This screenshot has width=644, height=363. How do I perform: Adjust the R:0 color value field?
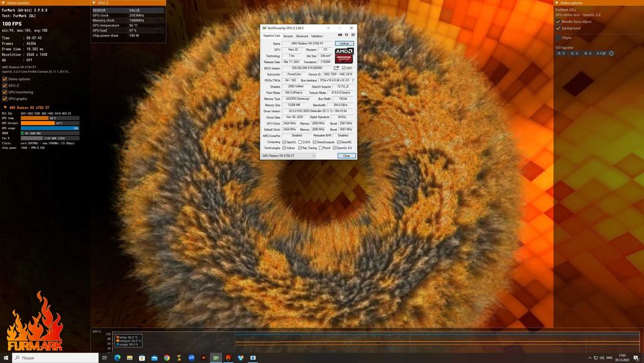point(562,54)
